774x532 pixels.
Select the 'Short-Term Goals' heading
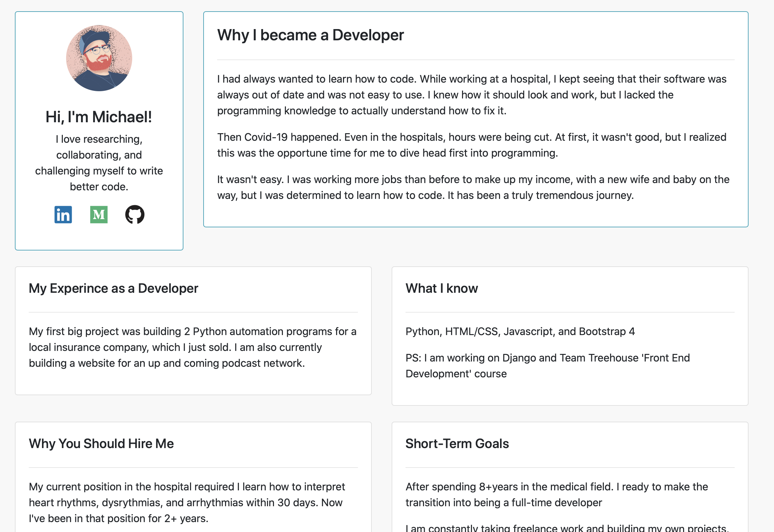click(x=457, y=444)
